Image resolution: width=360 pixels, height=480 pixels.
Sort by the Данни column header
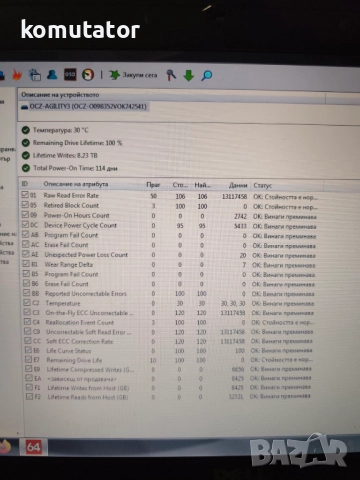238,185
